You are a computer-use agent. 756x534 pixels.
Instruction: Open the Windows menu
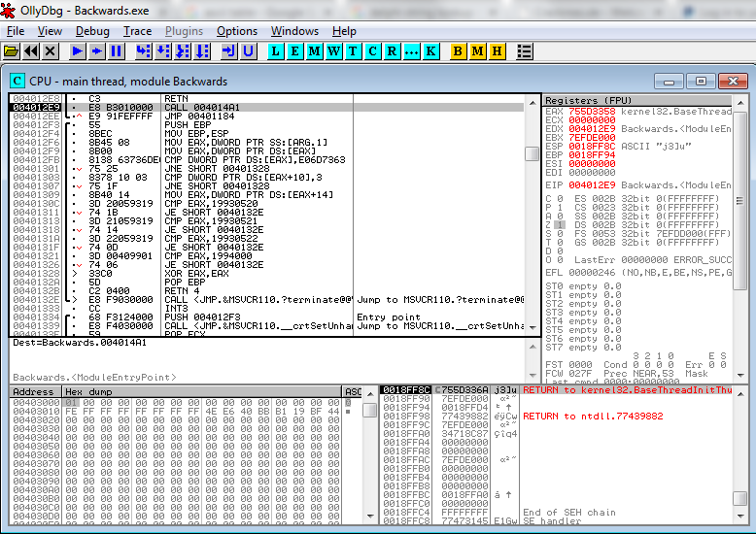(294, 31)
